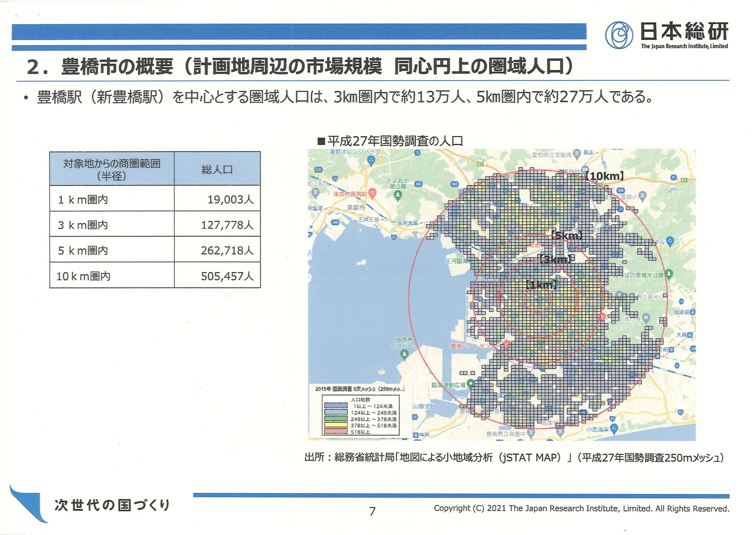756x535 pixels.
Task: Click the yellow 378以上～518未満 legend swatch
Action: pos(336,425)
